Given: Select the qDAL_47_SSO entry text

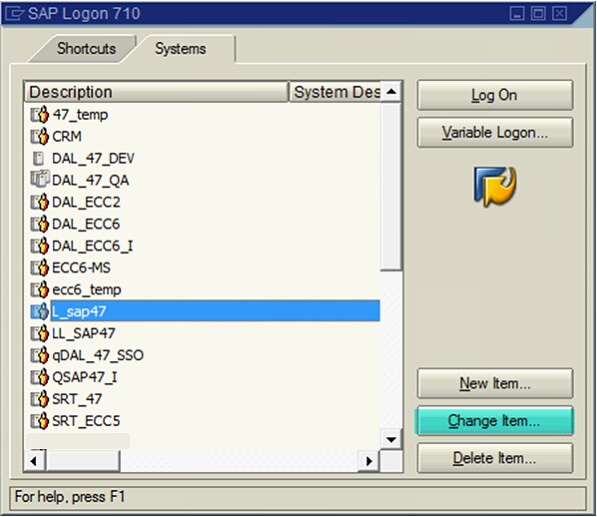Looking at the screenshot, I should 98,355.
